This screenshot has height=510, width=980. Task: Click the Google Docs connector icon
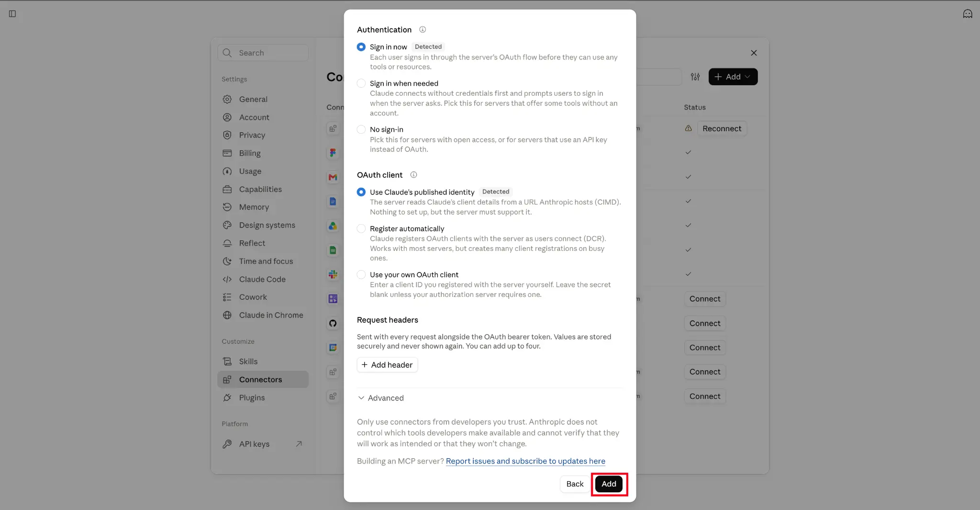(333, 202)
